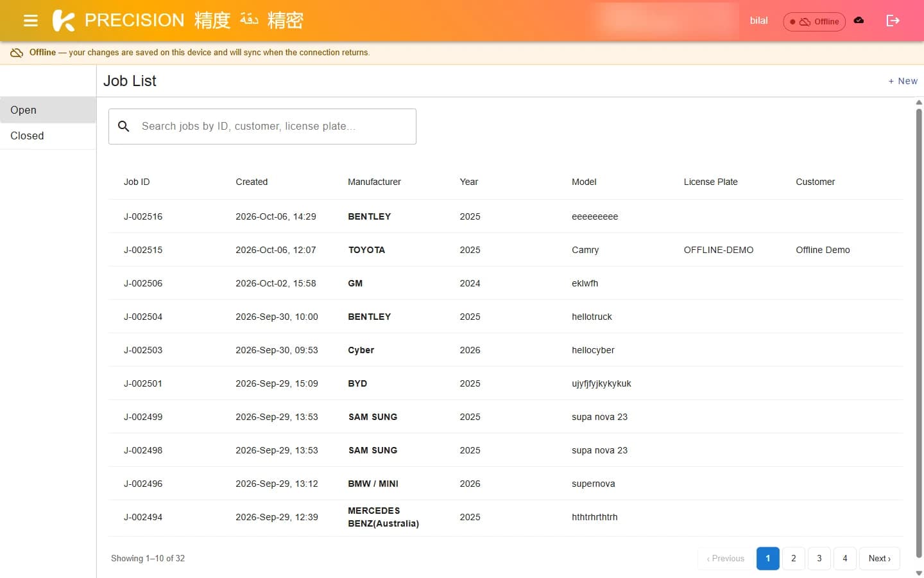
Task: Click the search magnifier icon
Action: point(124,127)
